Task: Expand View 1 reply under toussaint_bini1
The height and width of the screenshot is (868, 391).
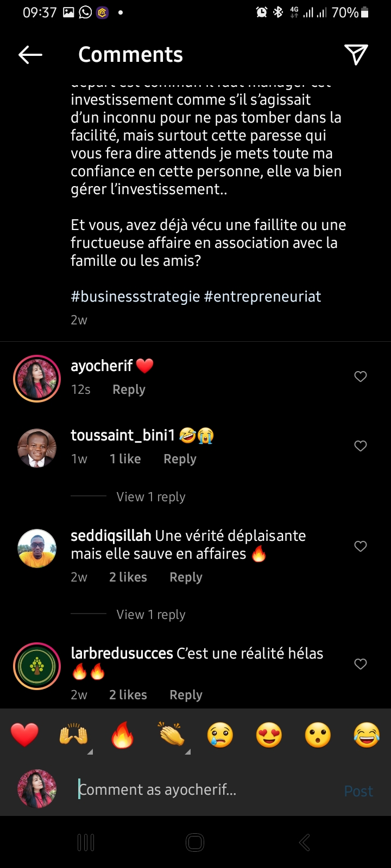Action: click(x=151, y=497)
